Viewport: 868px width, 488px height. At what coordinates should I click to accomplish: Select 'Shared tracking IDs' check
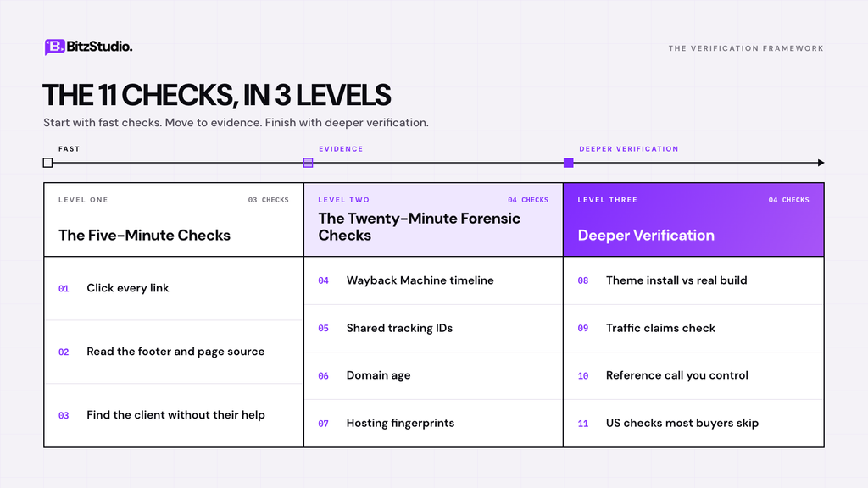click(x=433, y=328)
